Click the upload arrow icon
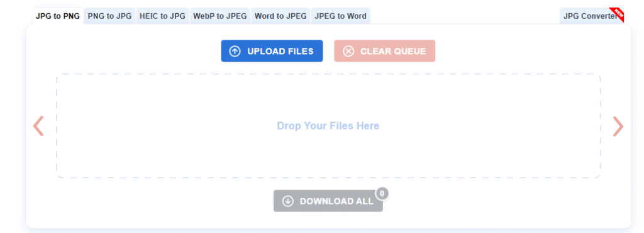 [235, 52]
